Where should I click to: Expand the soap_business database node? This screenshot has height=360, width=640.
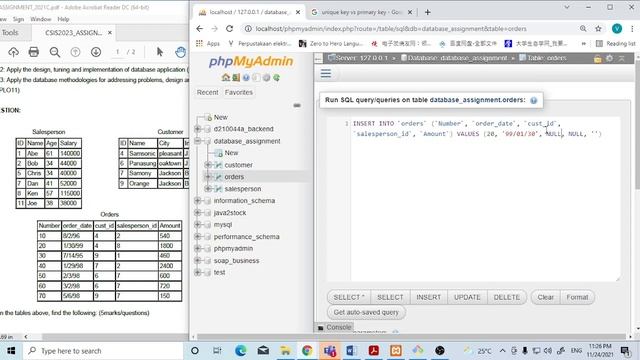point(198,260)
